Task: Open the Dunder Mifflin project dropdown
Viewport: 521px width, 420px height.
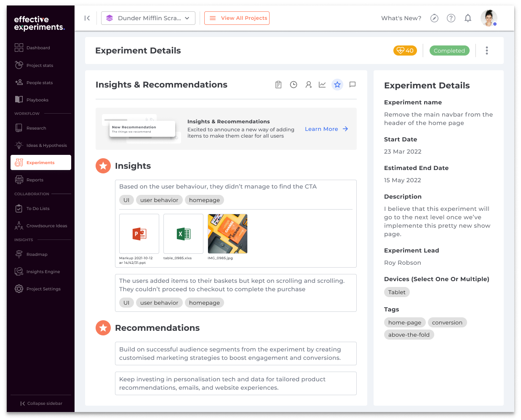Action: [148, 18]
